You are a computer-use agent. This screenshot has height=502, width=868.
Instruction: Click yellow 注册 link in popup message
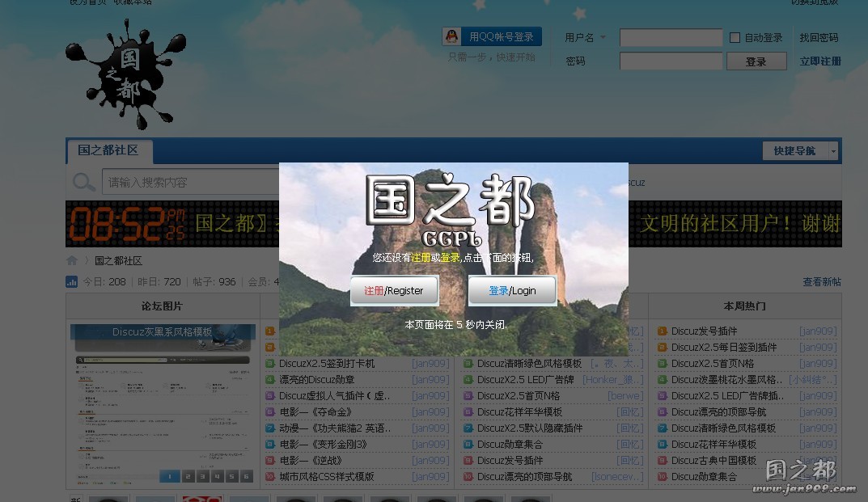tap(421, 258)
